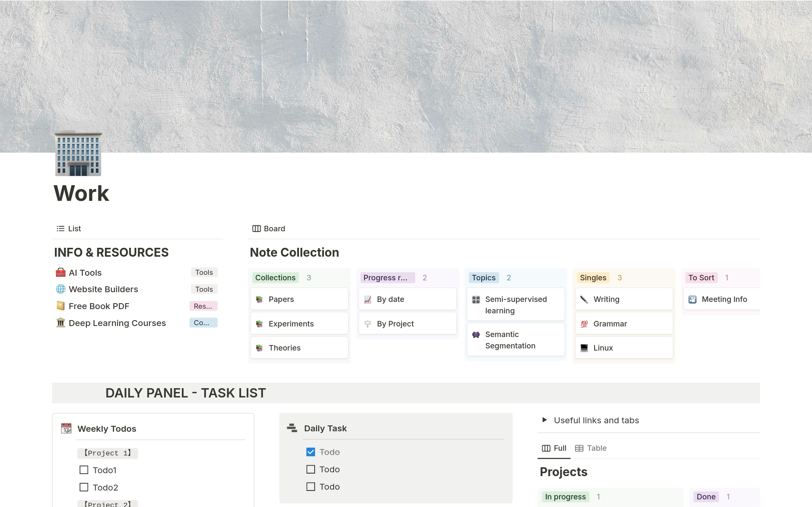
Task: Click the 100 emoji icon on the Grammar card
Action: 584,323
